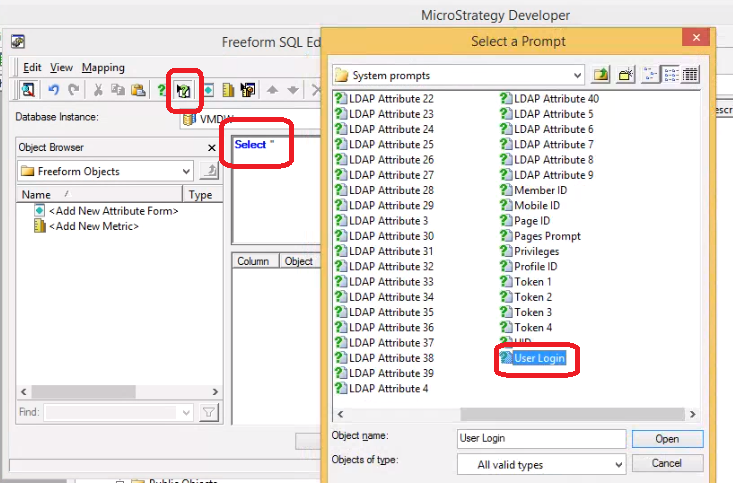
Task: Switch the prompt dialog to list view
Action: [x=671, y=74]
